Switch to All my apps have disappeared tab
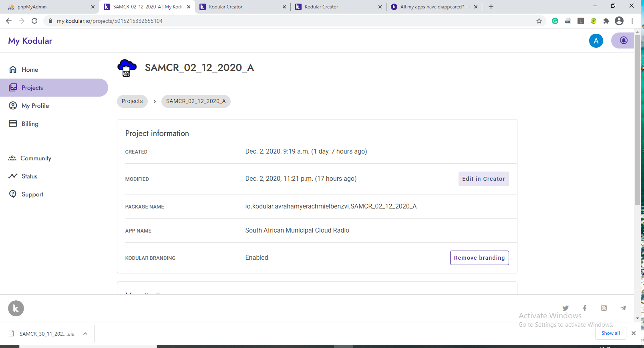This screenshot has width=644, height=348. [434, 7]
